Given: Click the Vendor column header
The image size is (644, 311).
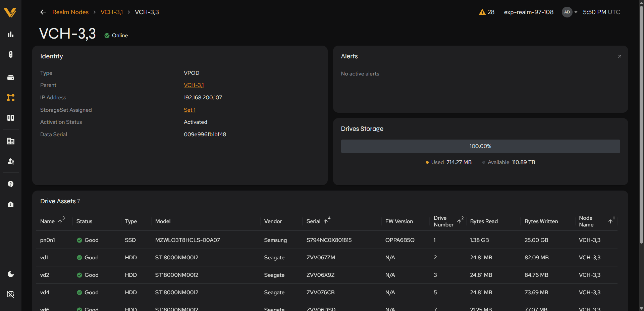Looking at the screenshot, I should pos(273,221).
